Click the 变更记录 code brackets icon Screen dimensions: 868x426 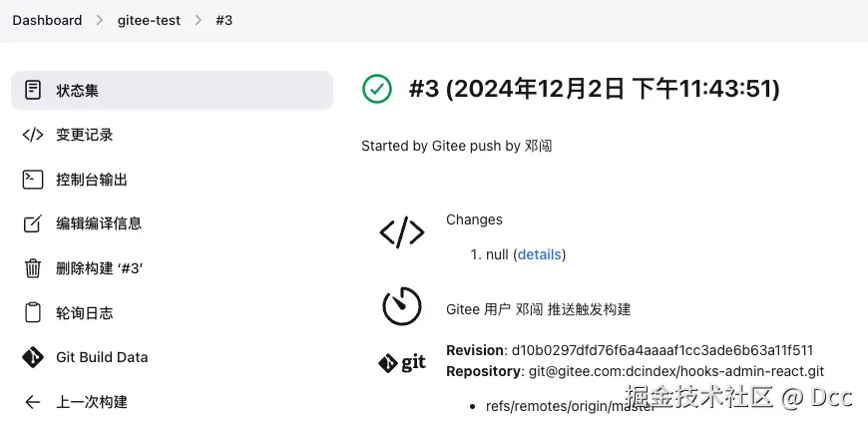point(33,135)
